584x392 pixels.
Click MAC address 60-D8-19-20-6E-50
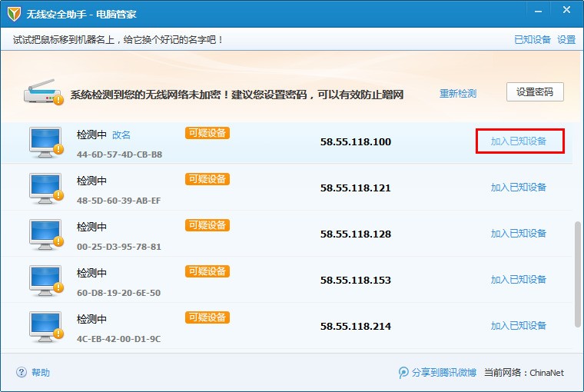coord(119,294)
